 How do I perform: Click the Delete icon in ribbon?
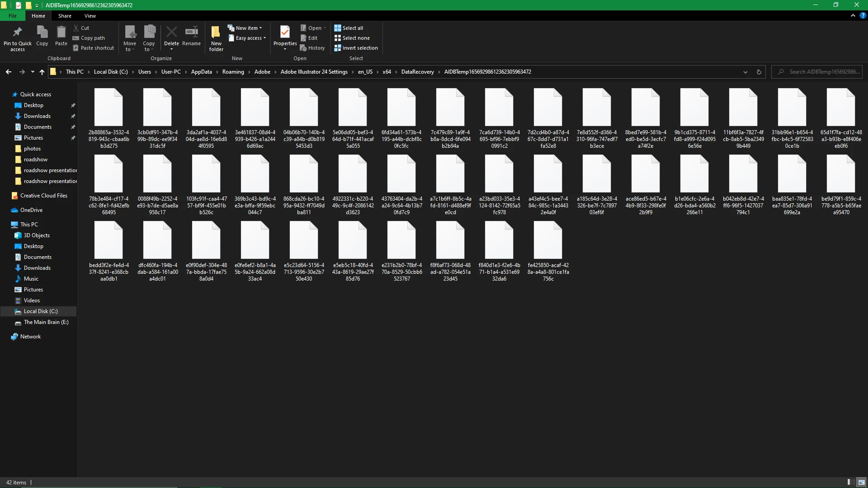(x=171, y=33)
